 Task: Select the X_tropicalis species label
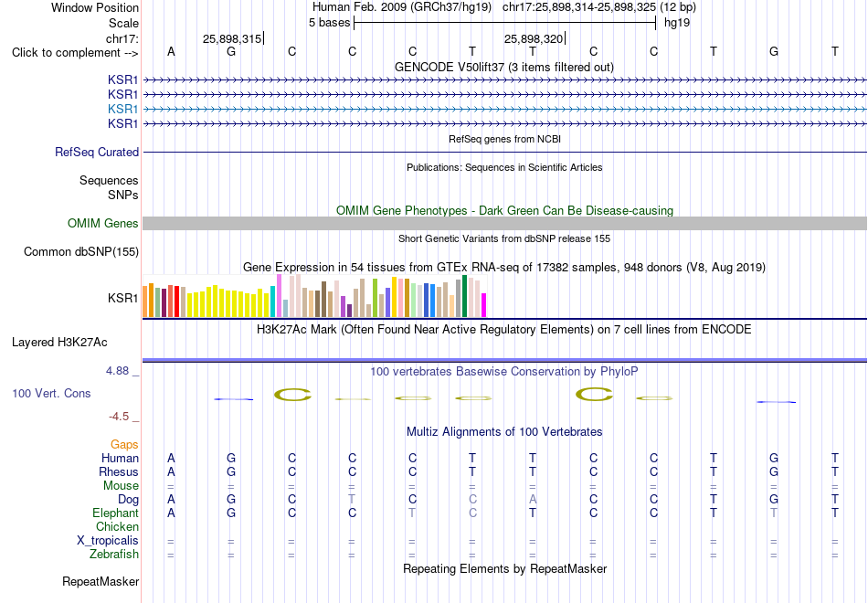tap(108, 541)
